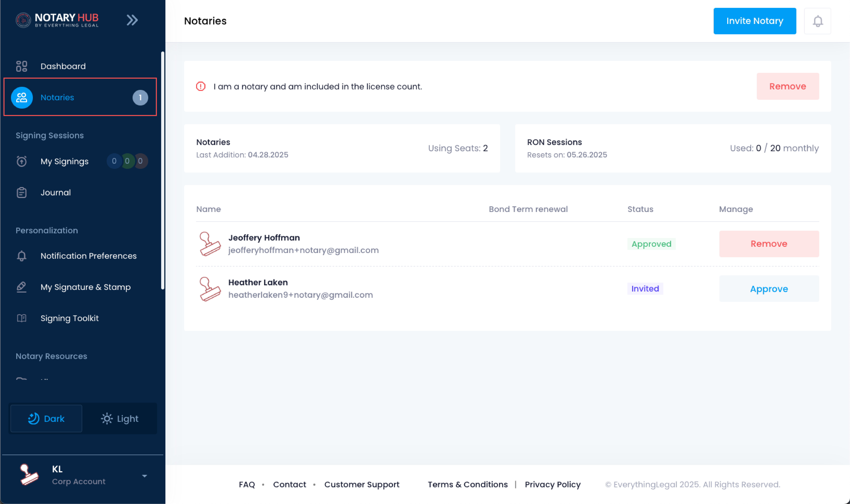Click the Signing Toolkit book icon

(21, 318)
